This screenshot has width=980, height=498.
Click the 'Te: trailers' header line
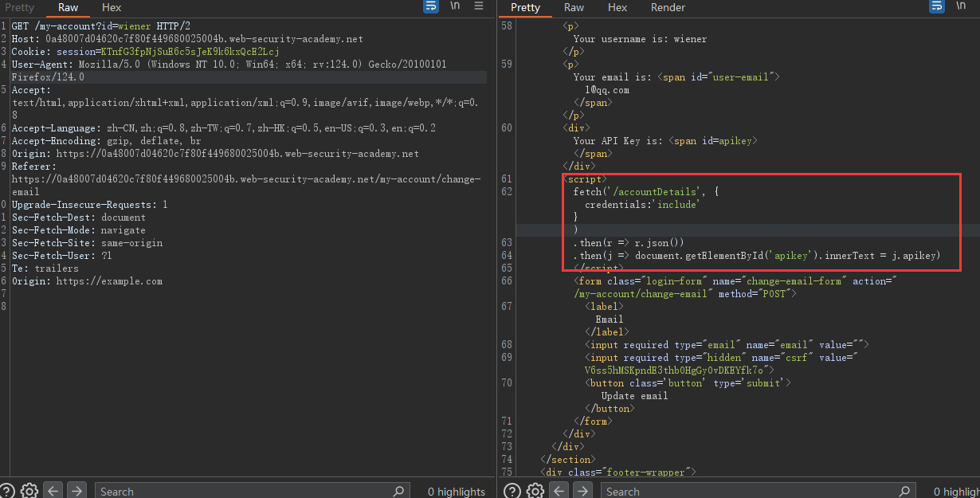pyautogui.click(x=45, y=269)
